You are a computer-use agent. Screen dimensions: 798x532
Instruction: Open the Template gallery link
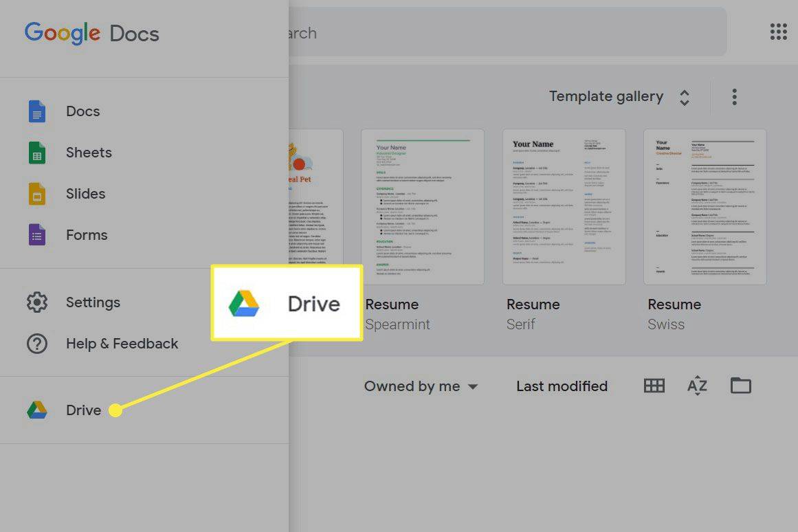(x=606, y=97)
